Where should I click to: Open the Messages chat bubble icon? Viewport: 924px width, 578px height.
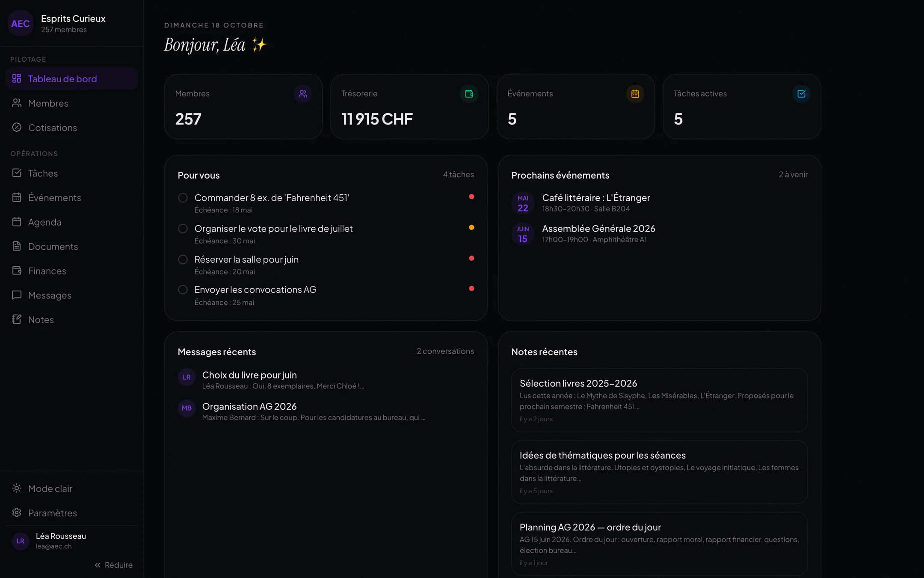[17, 295]
